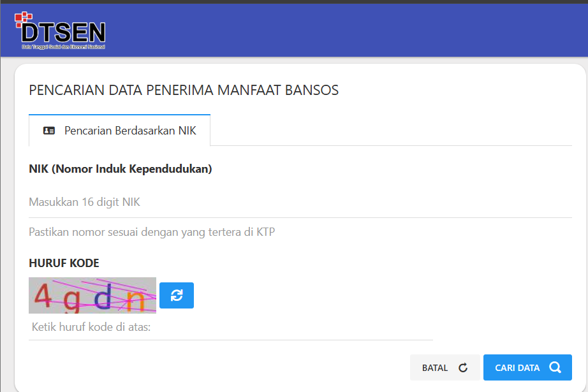The height and width of the screenshot is (392, 588).
Task: Click the BATAL button label
Action: 435,368
